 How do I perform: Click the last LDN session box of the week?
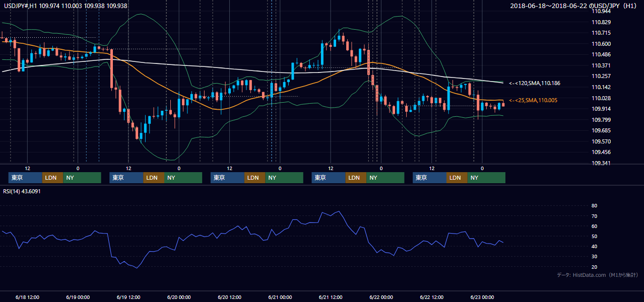(457, 178)
